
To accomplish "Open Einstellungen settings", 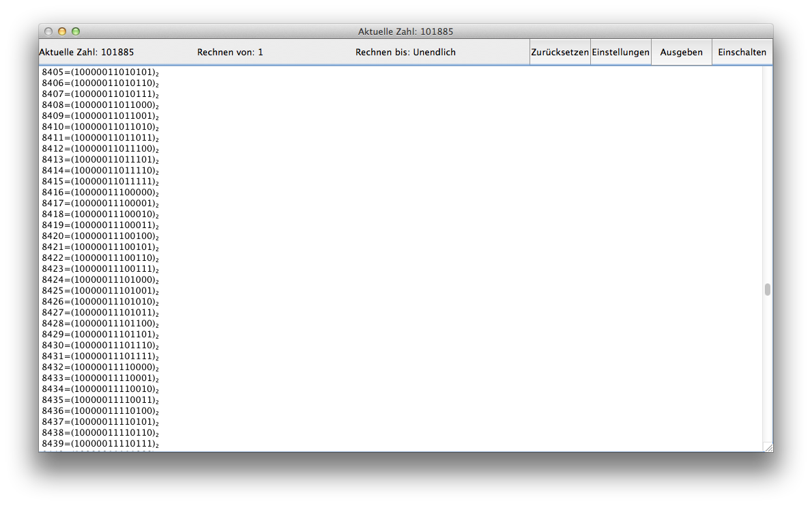I will [620, 53].
